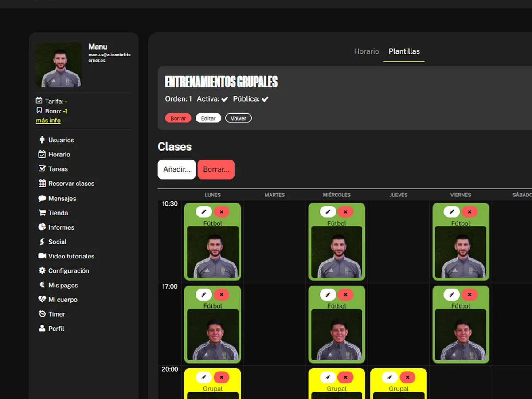Open Perfil in sidebar
Image resolution: width=532 pixels, height=399 pixels.
pos(51,329)
